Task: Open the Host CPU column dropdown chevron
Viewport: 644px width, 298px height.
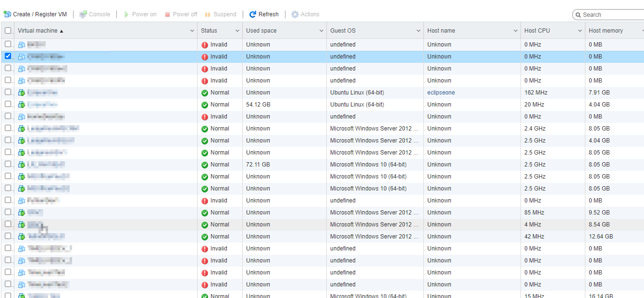Action: click(580, 31)
